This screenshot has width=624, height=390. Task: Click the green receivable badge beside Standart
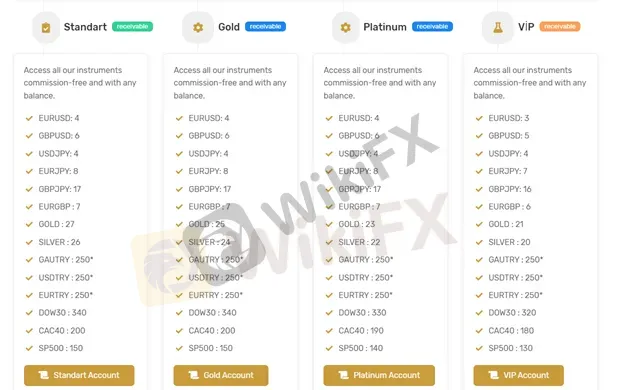tap(133, 27)
